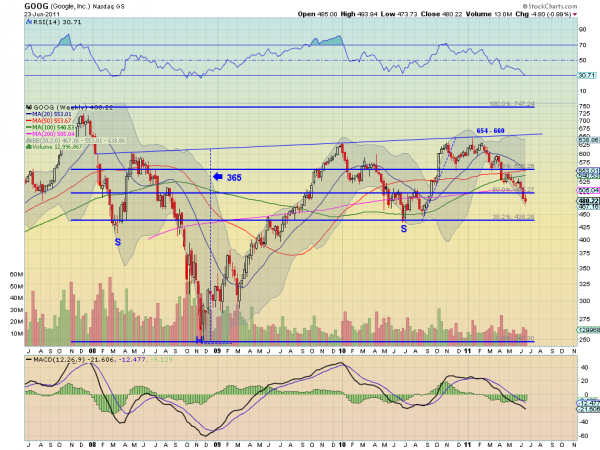Click the 38.2%: 438.28 Fibonacci label
The width and height of the screenshot is (600, 450).
(x=513, y=217)
